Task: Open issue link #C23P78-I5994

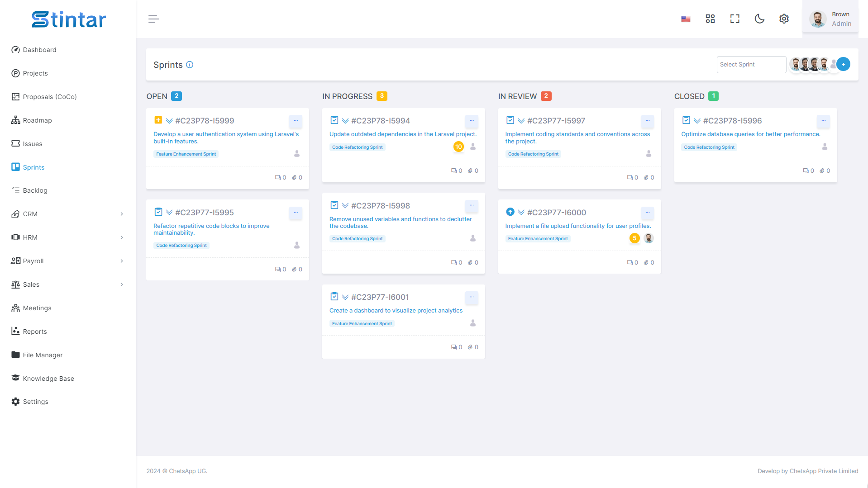Action: tap(381, 121)
